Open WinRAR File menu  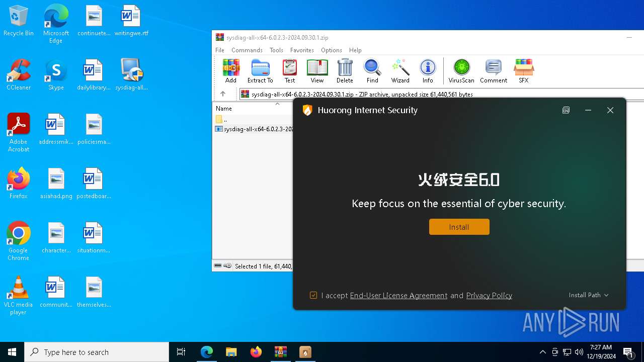point(220,50)
